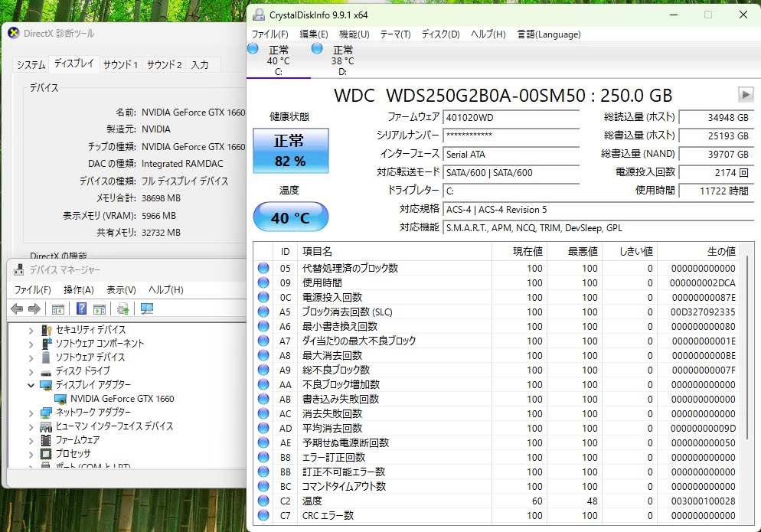Viewport: 761px width, 532px height.
Task: Click the ファームウェア field showing 401020WD
Action: coord(511,117)
